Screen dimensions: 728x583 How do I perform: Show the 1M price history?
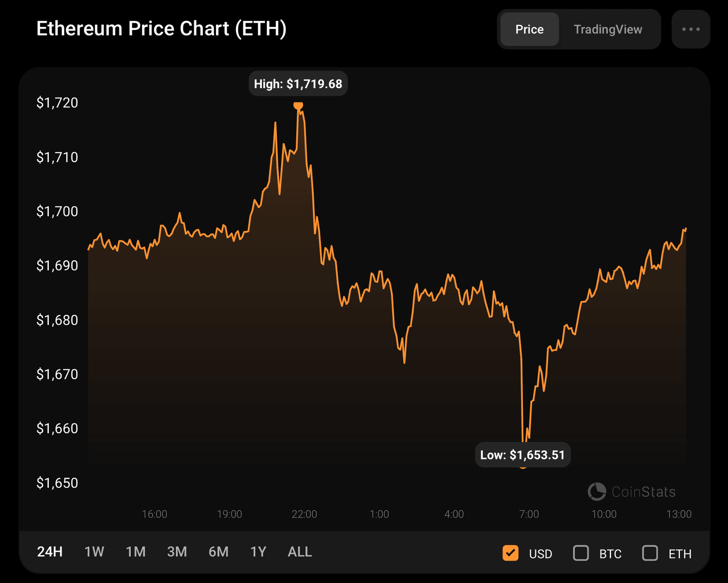(136, 552)
